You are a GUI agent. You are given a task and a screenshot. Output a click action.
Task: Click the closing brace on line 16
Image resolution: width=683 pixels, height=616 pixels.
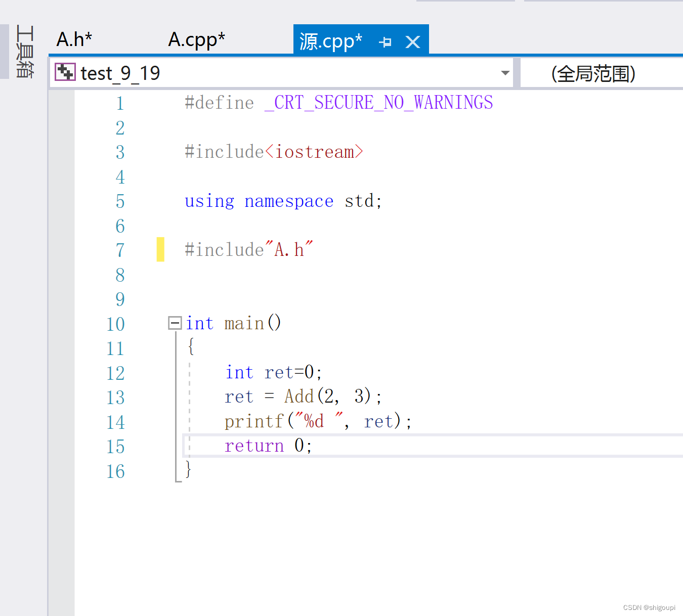[188, 469]
